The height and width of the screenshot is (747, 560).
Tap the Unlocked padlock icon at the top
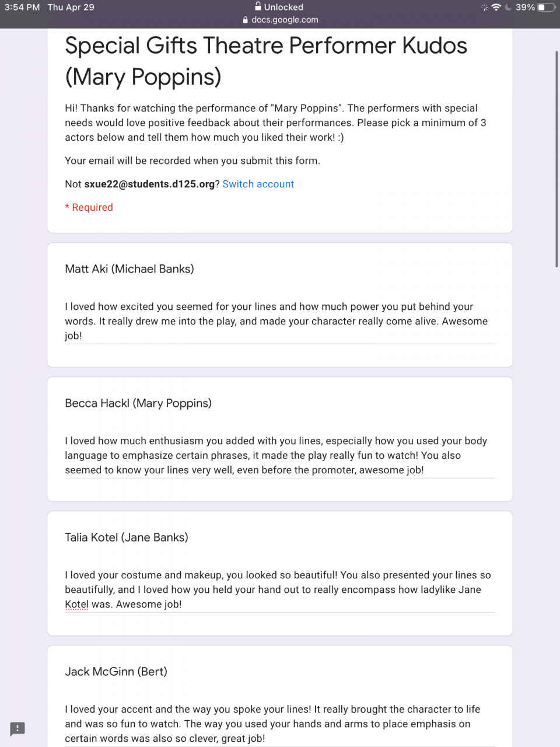[258, 6]
